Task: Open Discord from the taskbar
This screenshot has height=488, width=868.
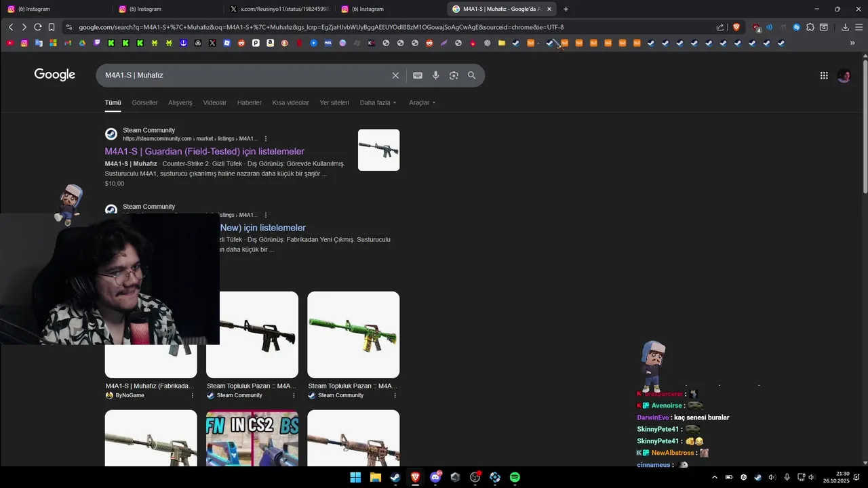Action: pos(435,477)
